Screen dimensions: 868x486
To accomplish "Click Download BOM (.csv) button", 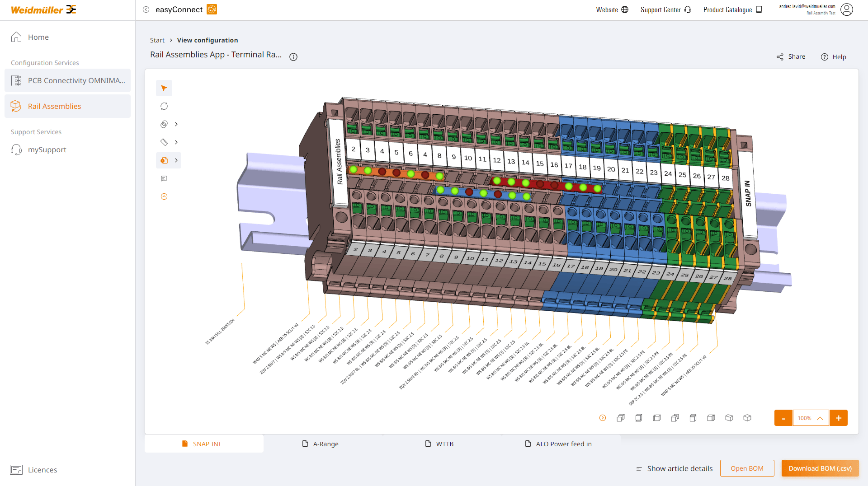I will click(820, 468).
